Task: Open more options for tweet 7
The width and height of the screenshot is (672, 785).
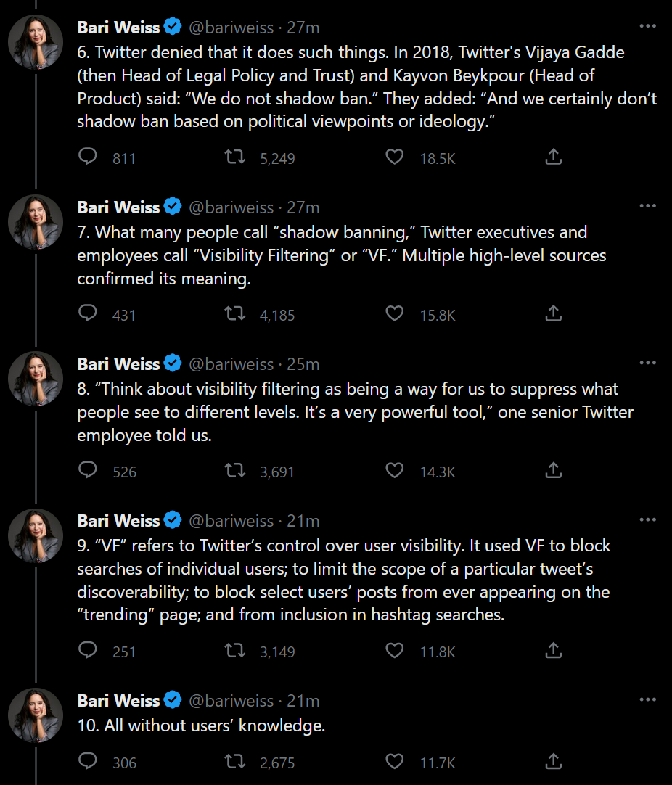Action: point(647,206)
